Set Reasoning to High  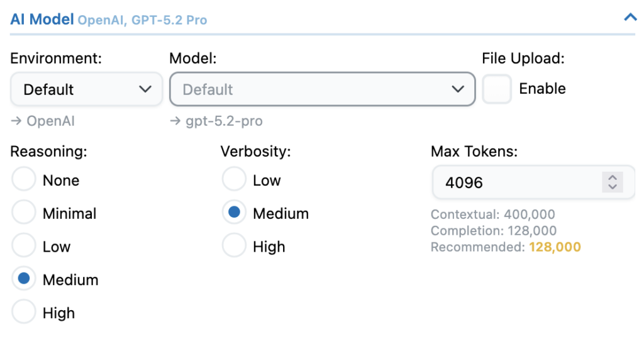[x=24, y=313]
